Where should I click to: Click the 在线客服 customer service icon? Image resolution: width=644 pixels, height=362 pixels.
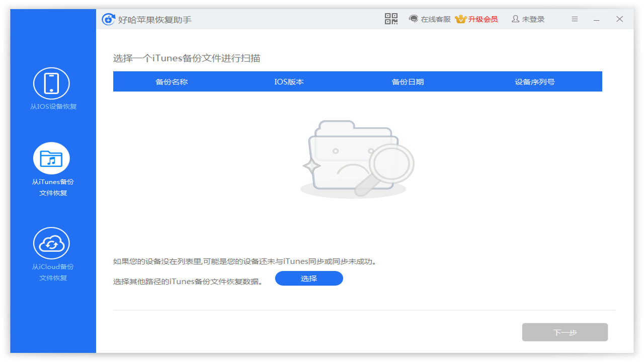[414, 19]
